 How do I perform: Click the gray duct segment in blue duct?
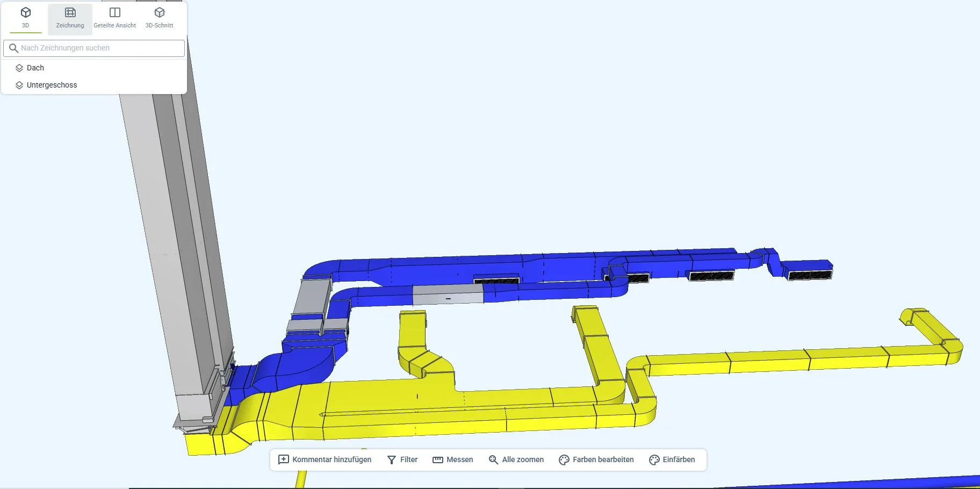(x=448, y=294)
